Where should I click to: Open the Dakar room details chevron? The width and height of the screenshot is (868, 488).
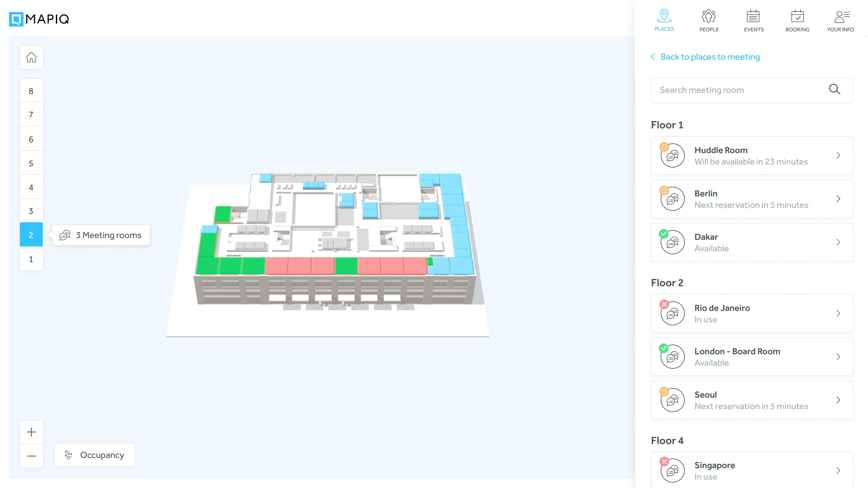pos(838,242)
